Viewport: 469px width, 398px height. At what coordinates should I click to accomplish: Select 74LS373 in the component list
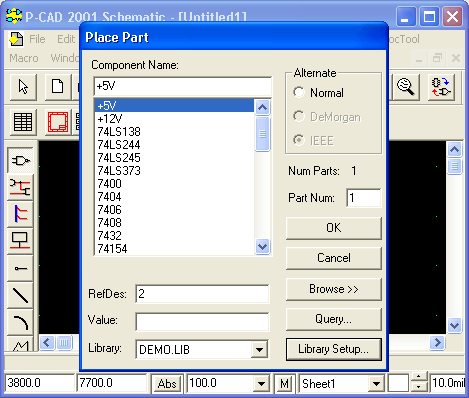tap(175, 171)
